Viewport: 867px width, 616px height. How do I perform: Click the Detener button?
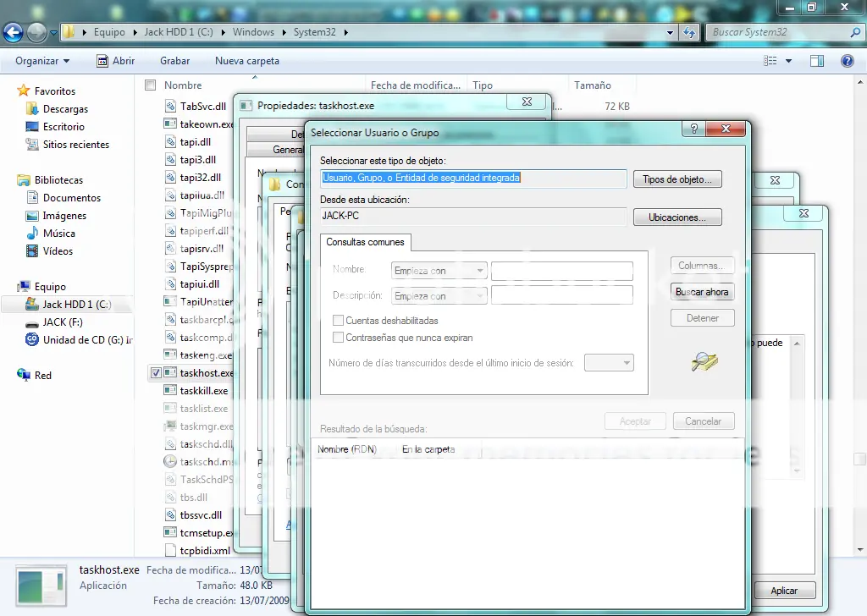click(702, 318)
